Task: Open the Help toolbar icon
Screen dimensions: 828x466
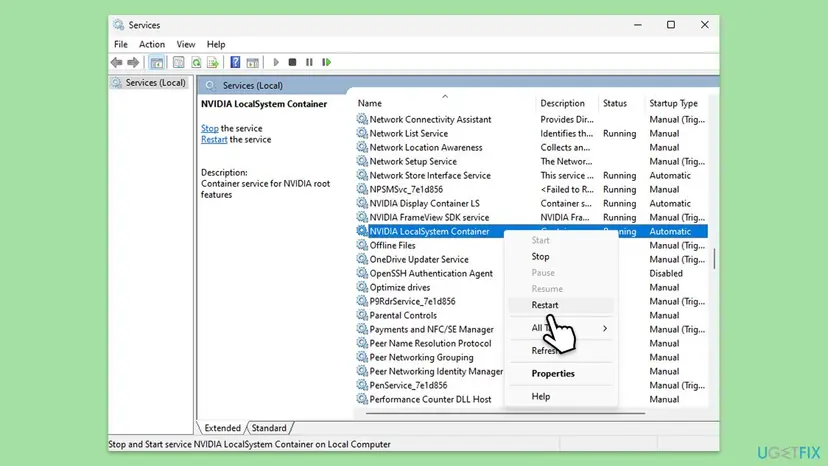Action: tap(235, 62)
